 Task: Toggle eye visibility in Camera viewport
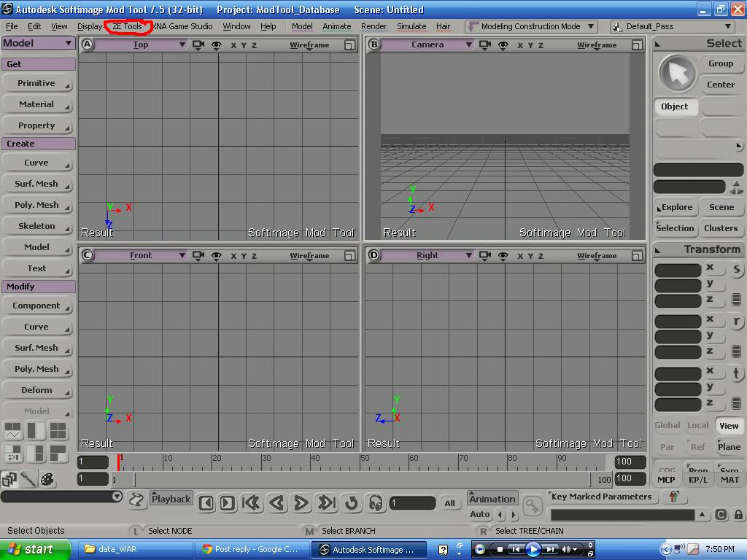(503, 44)
